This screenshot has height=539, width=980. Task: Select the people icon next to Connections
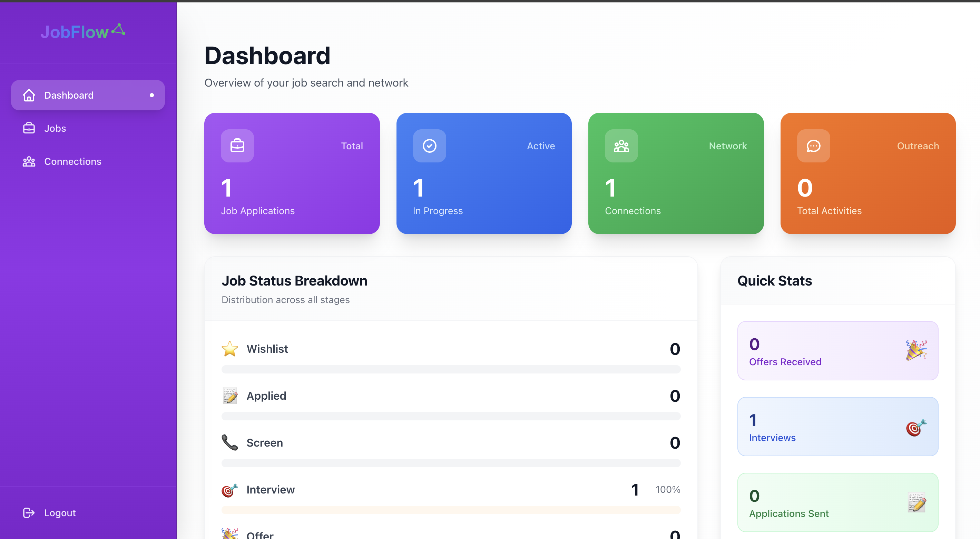[29, 161]
